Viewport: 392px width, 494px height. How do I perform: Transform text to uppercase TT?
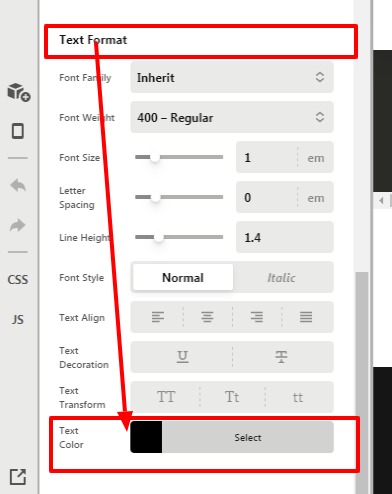pos(166,397)
